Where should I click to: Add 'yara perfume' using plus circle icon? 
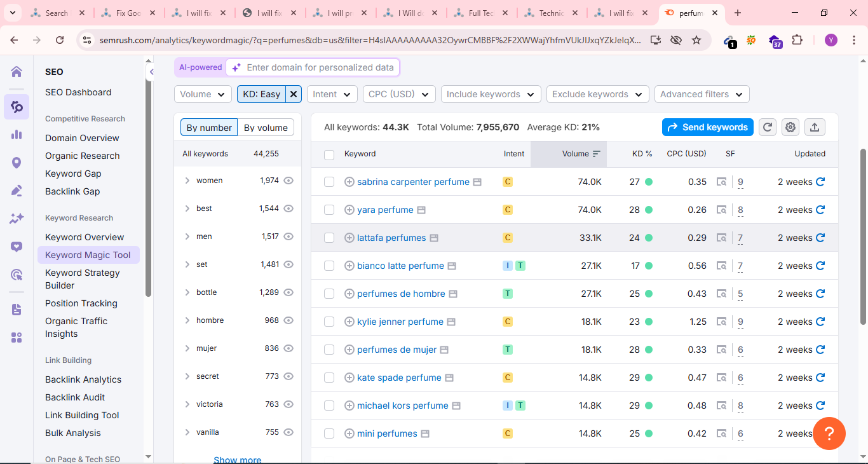coord(349,210)
